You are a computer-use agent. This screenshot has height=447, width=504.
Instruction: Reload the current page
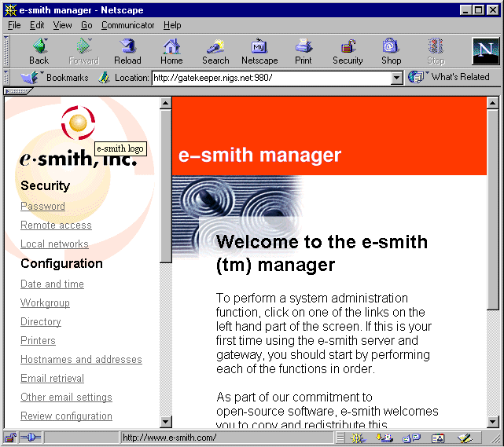tap(127, 51)
